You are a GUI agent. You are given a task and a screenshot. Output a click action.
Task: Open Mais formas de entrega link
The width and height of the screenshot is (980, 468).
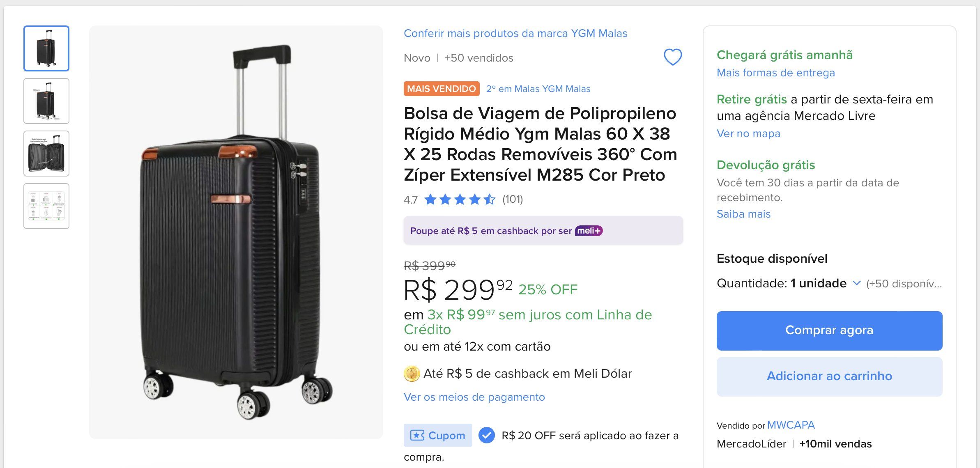click(x=776, y=73)
